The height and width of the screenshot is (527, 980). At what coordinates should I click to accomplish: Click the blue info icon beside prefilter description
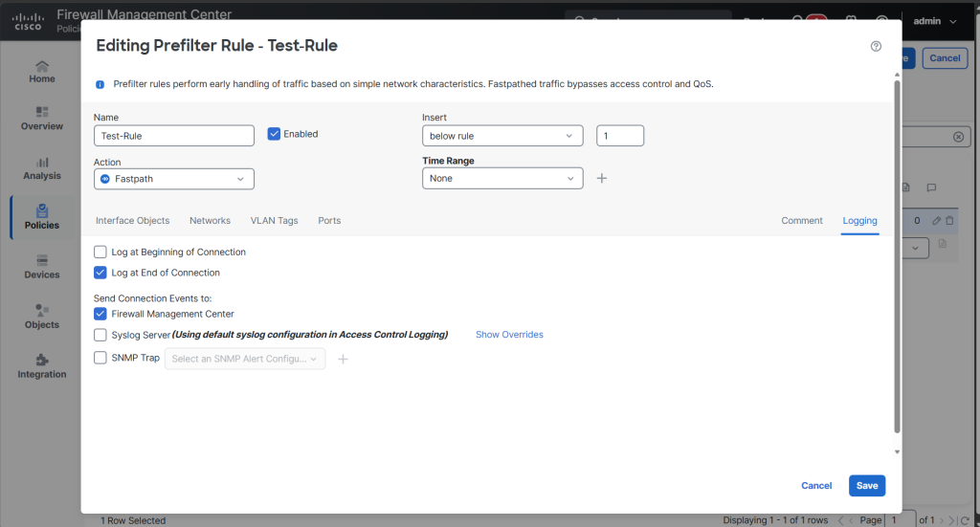click(x=100, y=84)
